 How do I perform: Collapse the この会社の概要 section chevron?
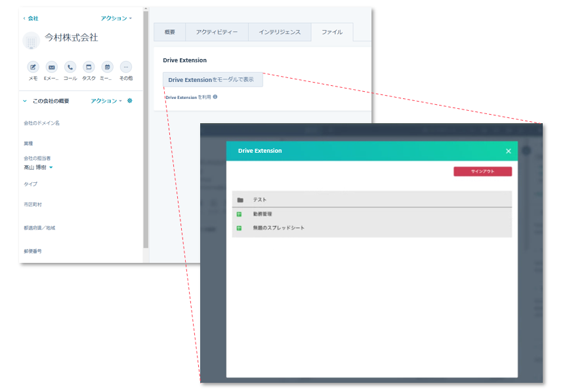(x=25, y=101)
